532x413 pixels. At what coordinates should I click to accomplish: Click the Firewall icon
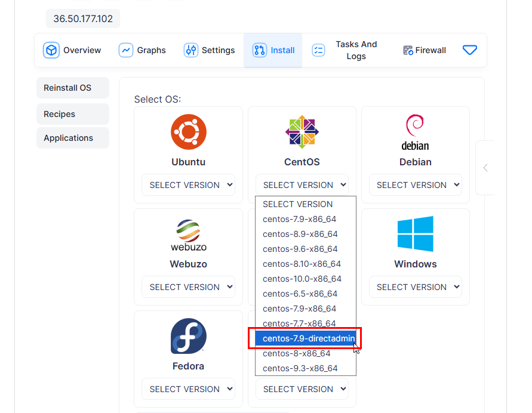tap(408, 50)
